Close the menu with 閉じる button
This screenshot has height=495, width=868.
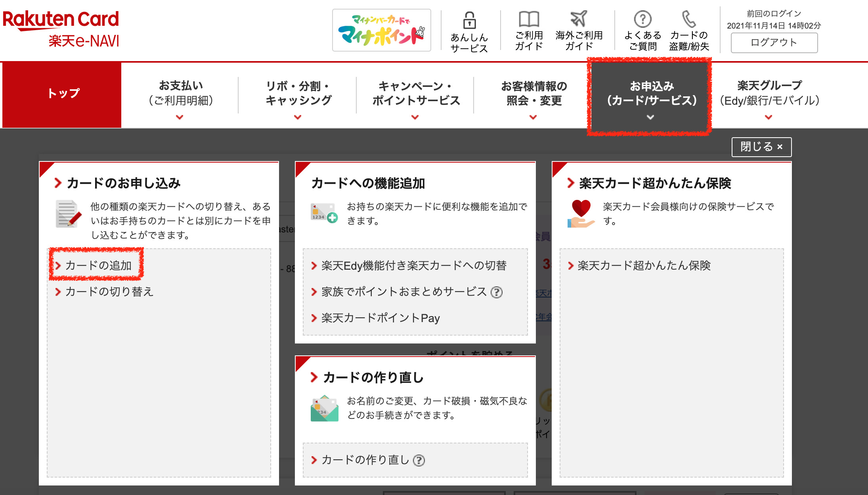point(761,147)
